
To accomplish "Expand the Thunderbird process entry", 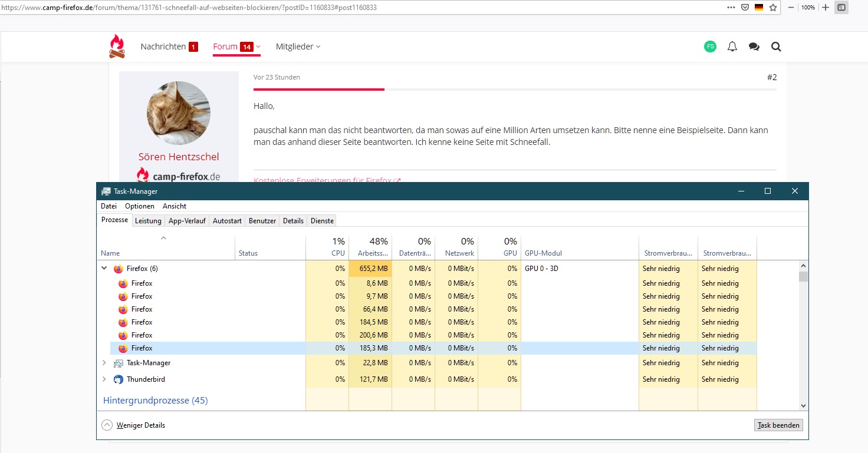I will click(104, 379).
